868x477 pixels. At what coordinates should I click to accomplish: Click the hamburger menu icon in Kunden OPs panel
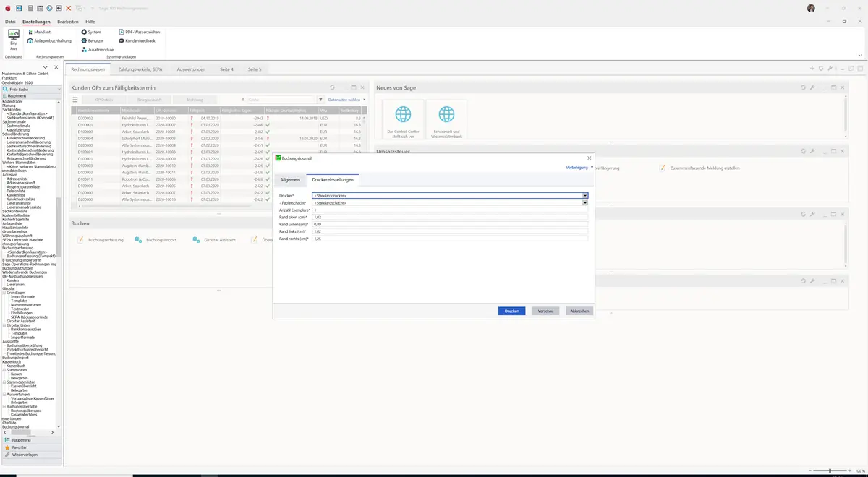click(x=75, y=100)
